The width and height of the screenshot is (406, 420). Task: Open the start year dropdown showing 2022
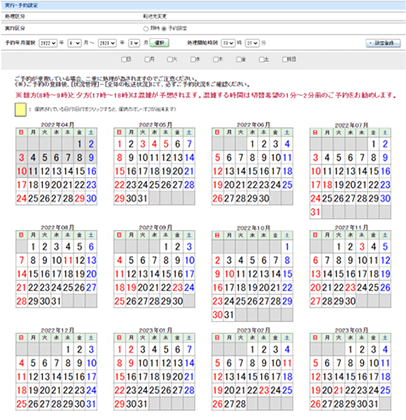(48, 43)
